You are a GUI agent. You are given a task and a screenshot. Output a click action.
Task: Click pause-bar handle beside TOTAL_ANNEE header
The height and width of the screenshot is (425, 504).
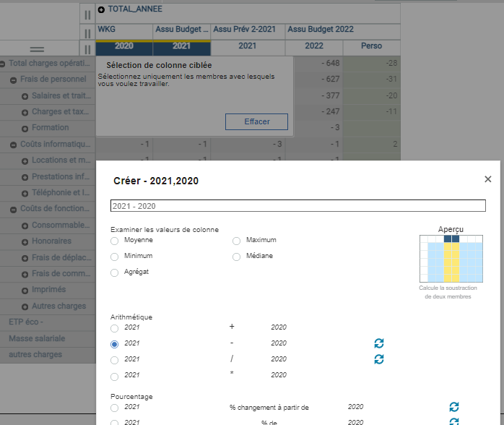[87, 14]
